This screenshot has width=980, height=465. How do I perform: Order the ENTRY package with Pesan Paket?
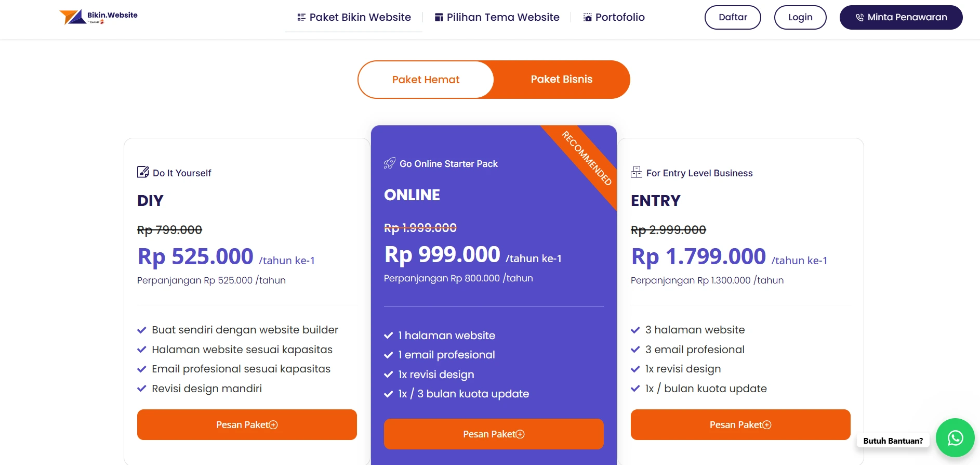click(x=740, y=424)
